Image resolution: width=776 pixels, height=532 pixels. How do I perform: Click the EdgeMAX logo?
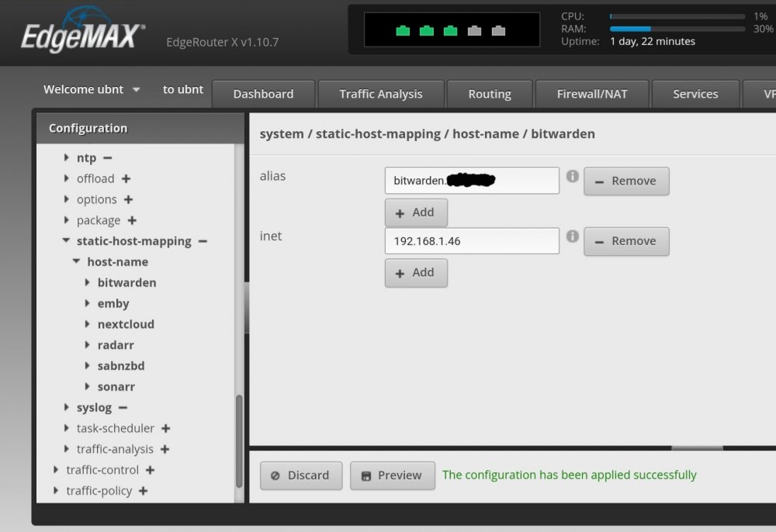click(x=83, y=31)
